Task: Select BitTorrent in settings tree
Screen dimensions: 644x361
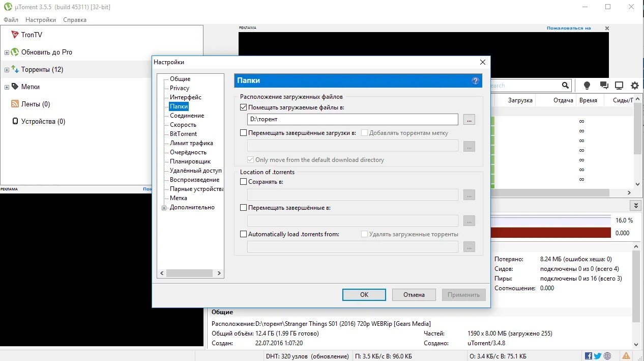Action: click(x=184, y=134)
